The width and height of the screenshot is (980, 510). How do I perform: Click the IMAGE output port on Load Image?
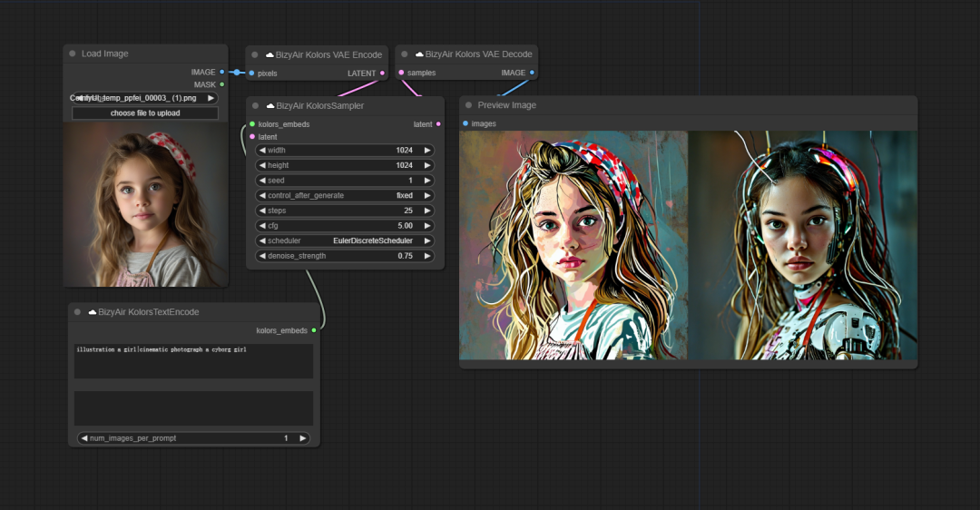pos(222,72)
